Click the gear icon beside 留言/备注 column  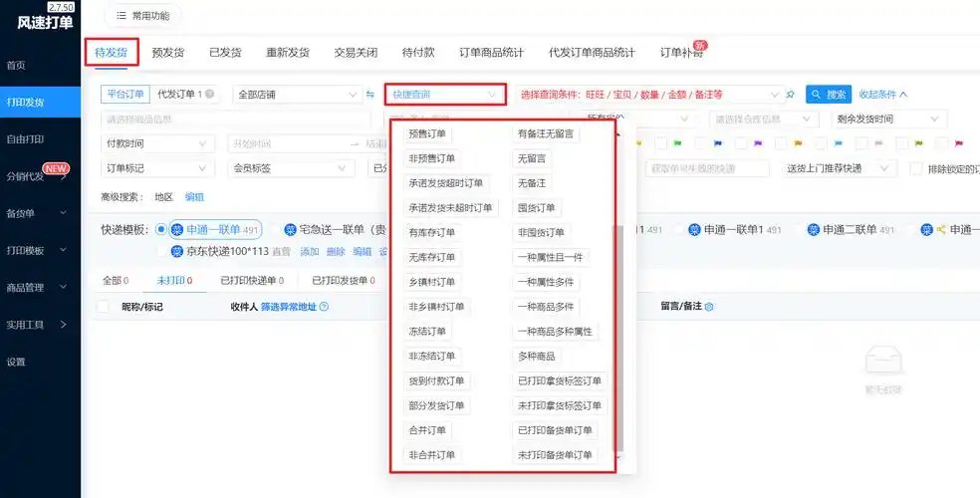[709, 307]
